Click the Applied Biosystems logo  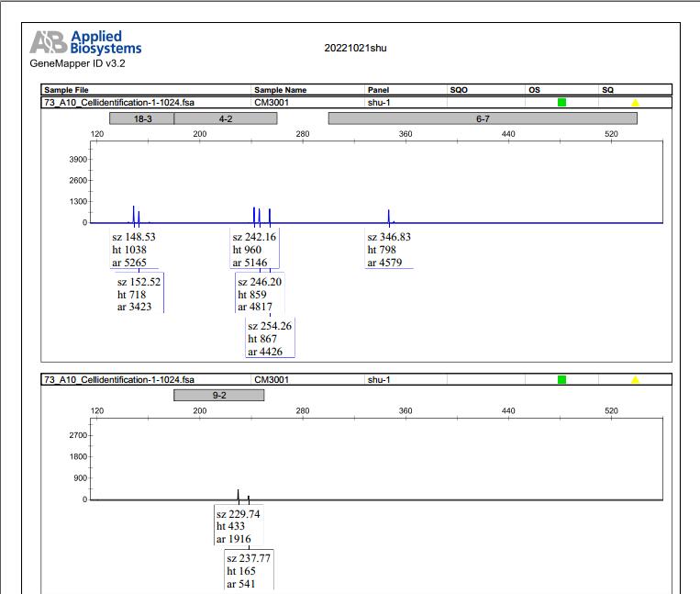pos(85,42)
